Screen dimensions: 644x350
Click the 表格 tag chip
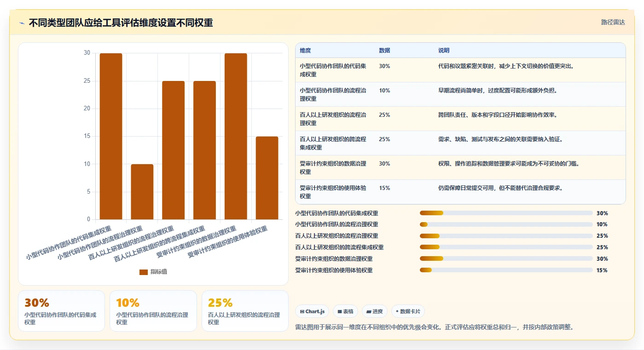[345, 311]
